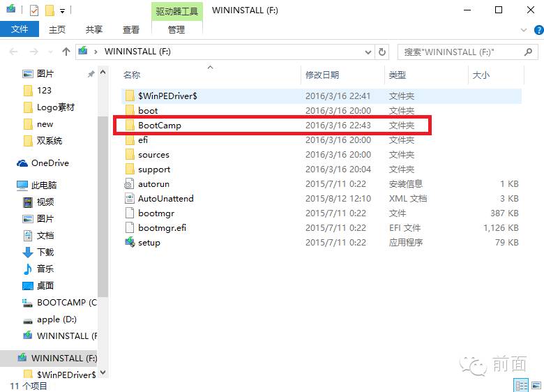
Task: Click the 2015/8/12 12:10 date cell
Action: coord(338,198)
